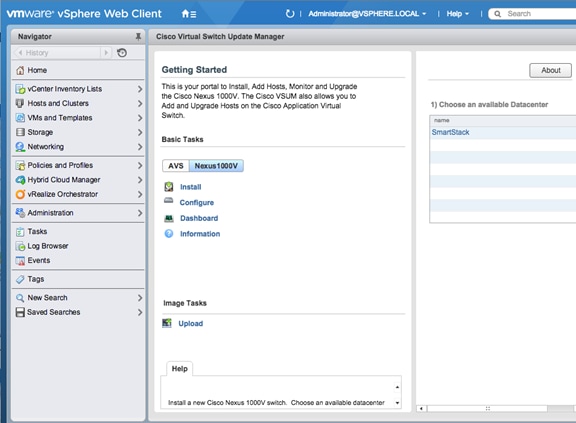576x423 pixels.
Task: Click the name column header
Action: [503, 120]
